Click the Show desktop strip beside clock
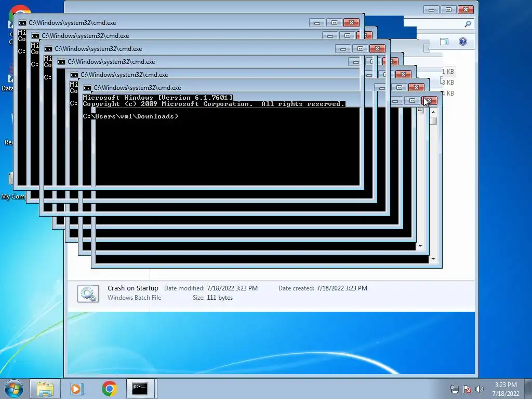This screenshot has height=399, width=532. click(x=528, y=389)
